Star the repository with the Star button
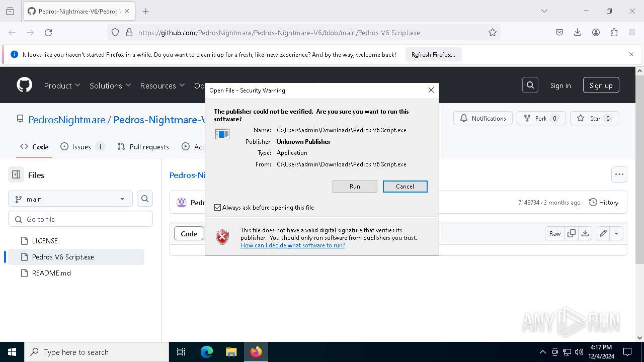This screenshot has width=644, height=362. coord(595,118)
